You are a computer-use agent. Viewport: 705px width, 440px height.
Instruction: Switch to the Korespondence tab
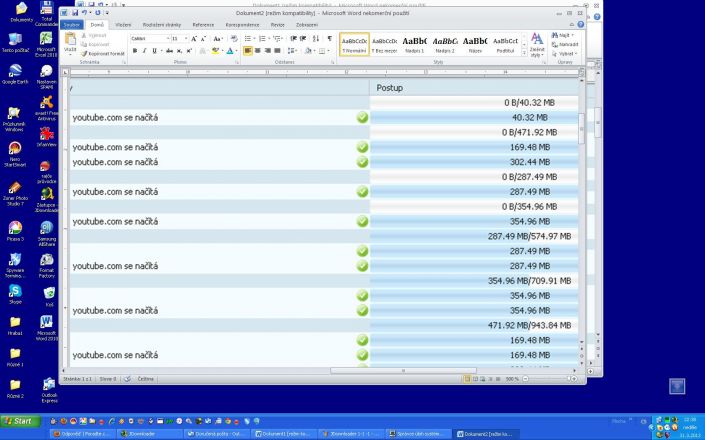[x=242, y=25]
